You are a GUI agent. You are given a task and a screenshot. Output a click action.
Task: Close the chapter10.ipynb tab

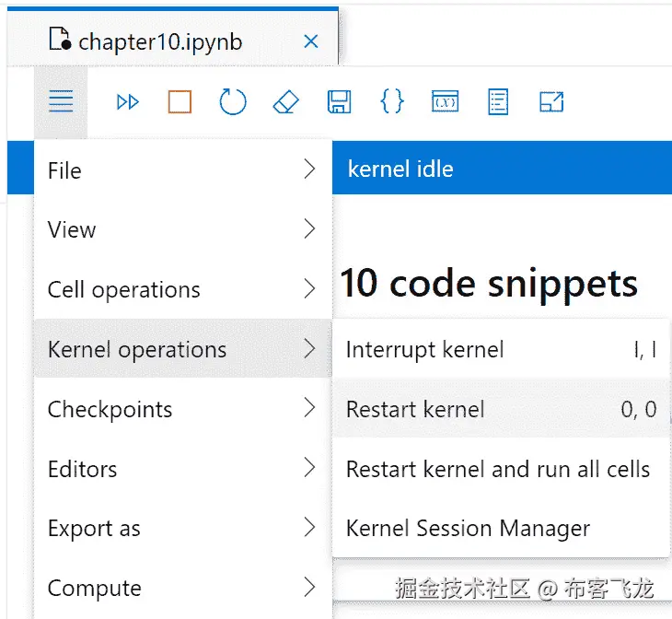point(311,41)
